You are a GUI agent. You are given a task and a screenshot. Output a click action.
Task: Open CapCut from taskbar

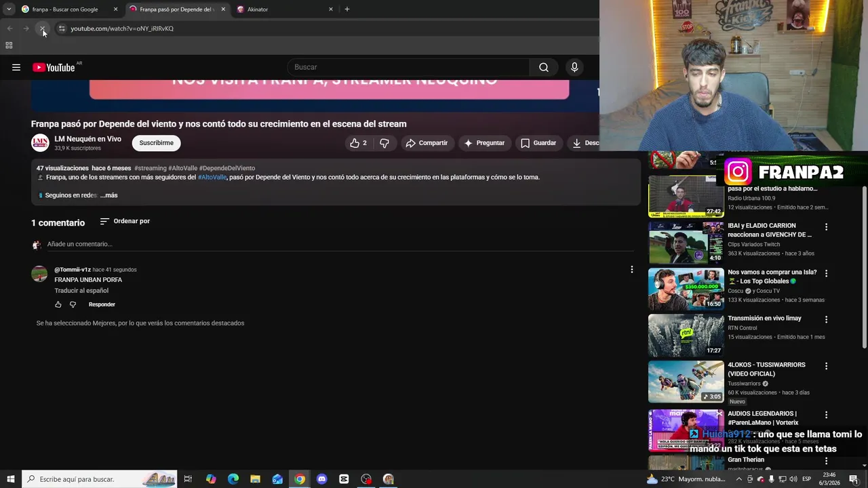pyautogui.click(x=344, y=479)
